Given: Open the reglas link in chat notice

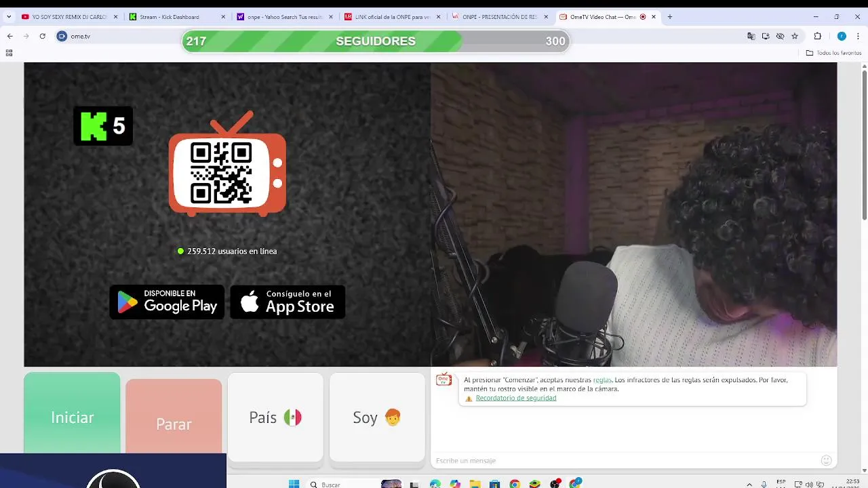Looking at the screenshot, I should [x=602, y=380].
